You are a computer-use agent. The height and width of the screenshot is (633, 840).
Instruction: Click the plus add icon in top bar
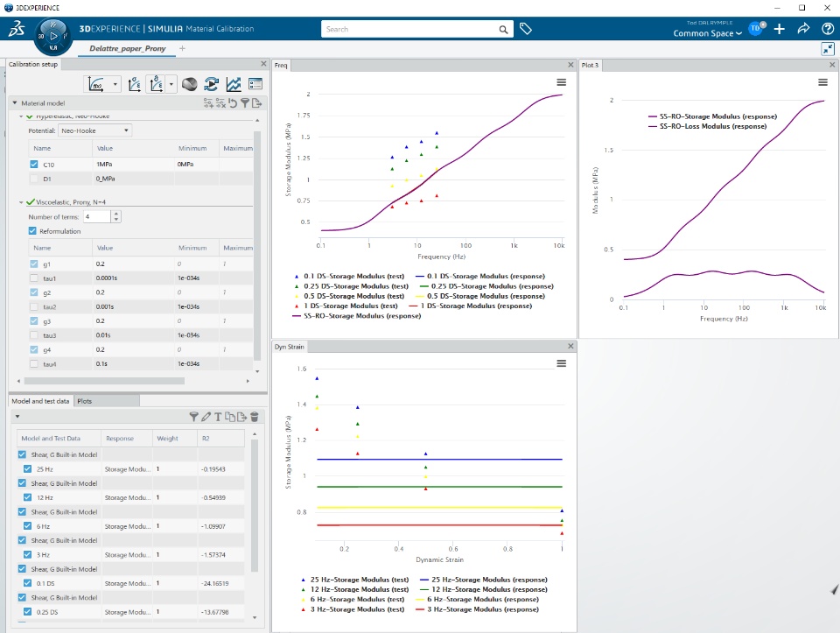[x=780, y=29]
